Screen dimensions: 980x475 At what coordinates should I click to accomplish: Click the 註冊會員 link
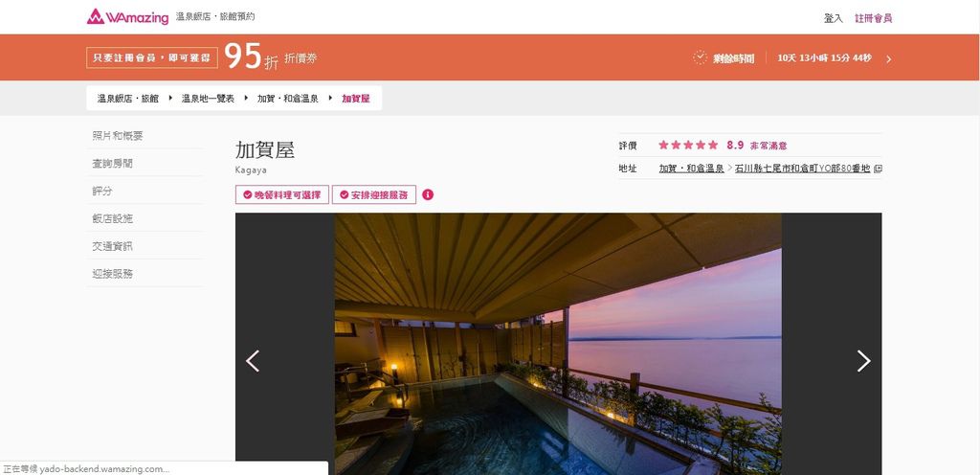pyautogui.click(x=873, y=18)
